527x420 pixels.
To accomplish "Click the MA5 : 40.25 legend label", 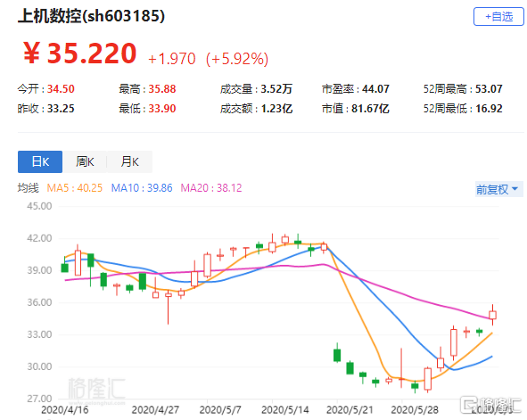I will 75,188.
